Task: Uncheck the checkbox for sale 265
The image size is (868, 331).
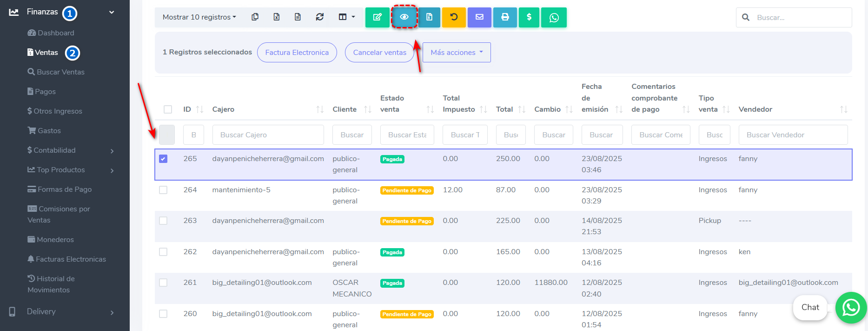Action: pos(163,159)
